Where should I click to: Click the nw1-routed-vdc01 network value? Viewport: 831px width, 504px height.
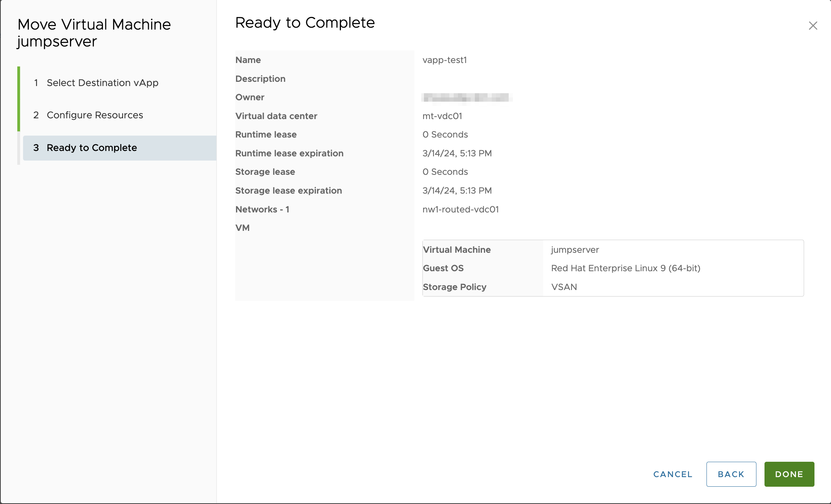(460, 209)
